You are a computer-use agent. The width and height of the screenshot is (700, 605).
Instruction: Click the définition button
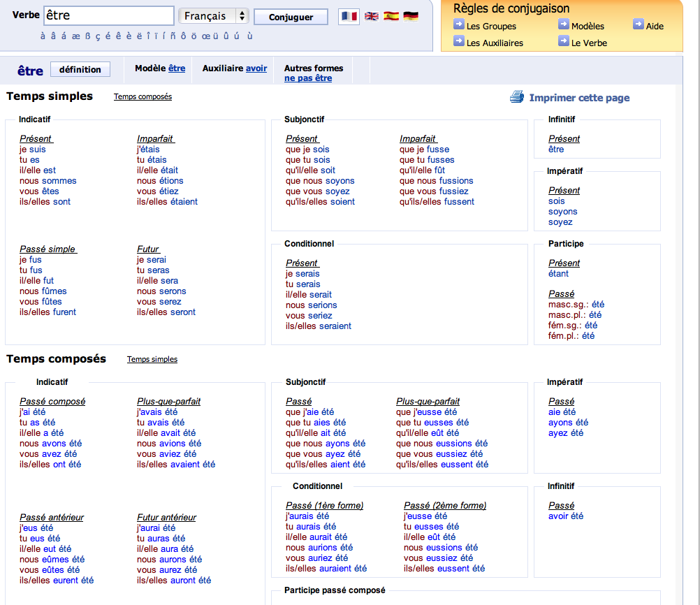[x=80, y=69]
